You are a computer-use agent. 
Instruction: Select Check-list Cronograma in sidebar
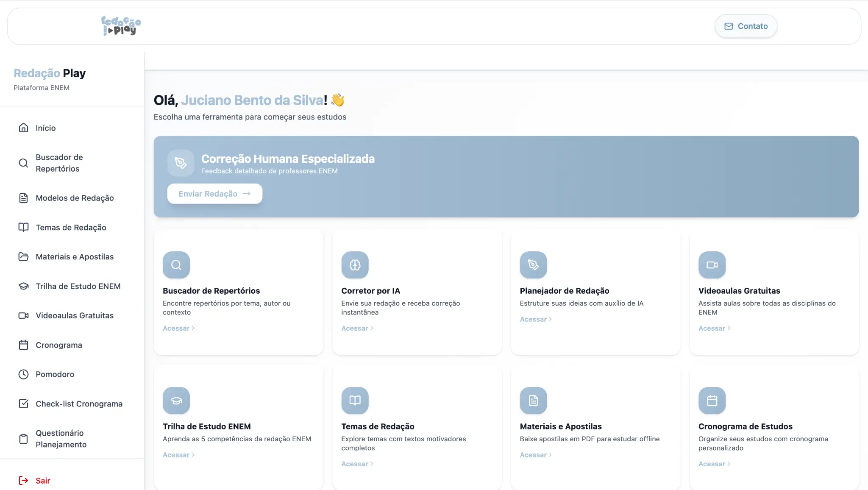[79, 404]
